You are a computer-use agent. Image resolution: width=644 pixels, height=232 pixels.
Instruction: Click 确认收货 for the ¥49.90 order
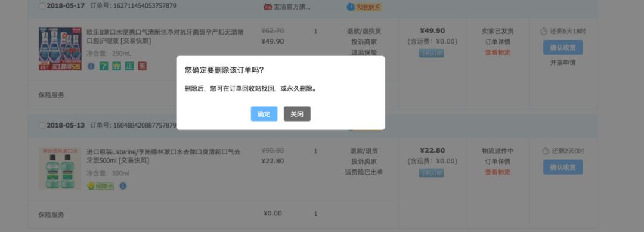point(563,48)
